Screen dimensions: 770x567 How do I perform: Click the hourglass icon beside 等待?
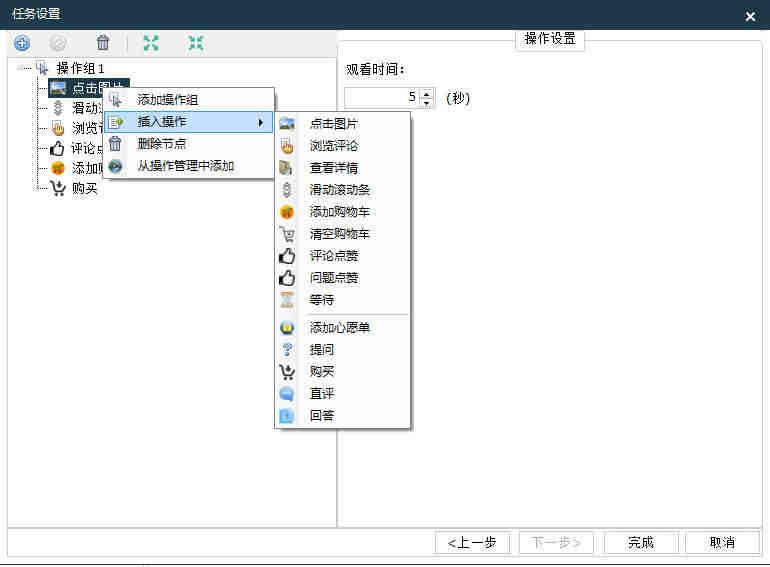287,300
